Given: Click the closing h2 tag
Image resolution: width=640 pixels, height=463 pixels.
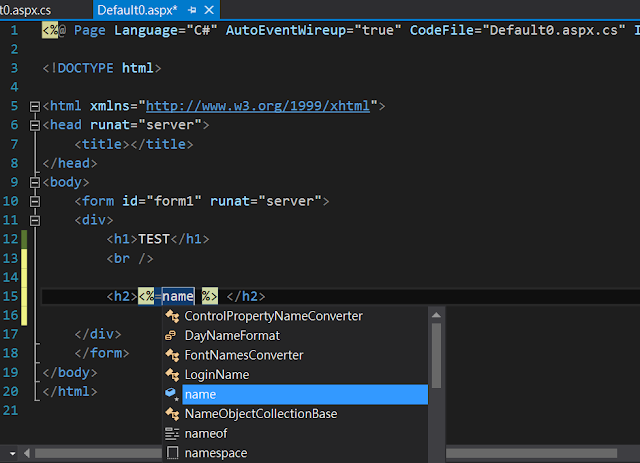Looking at the screenshot, I should (246, 296).
